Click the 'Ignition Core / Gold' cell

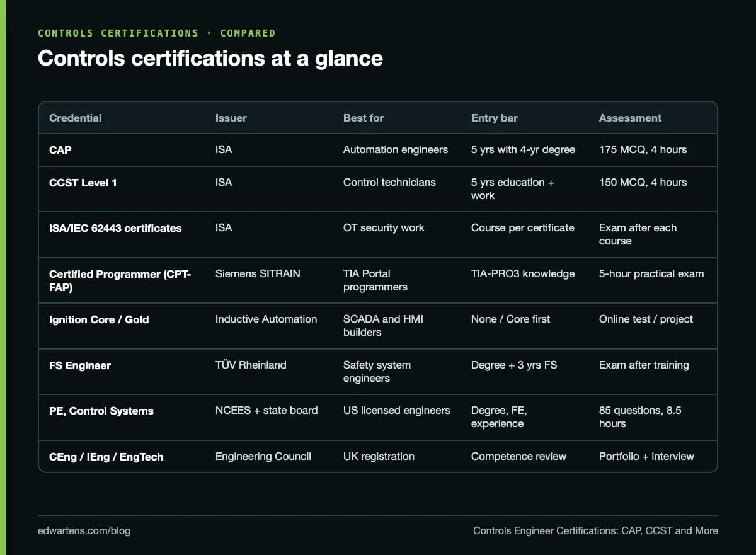[x=99, y=319]
